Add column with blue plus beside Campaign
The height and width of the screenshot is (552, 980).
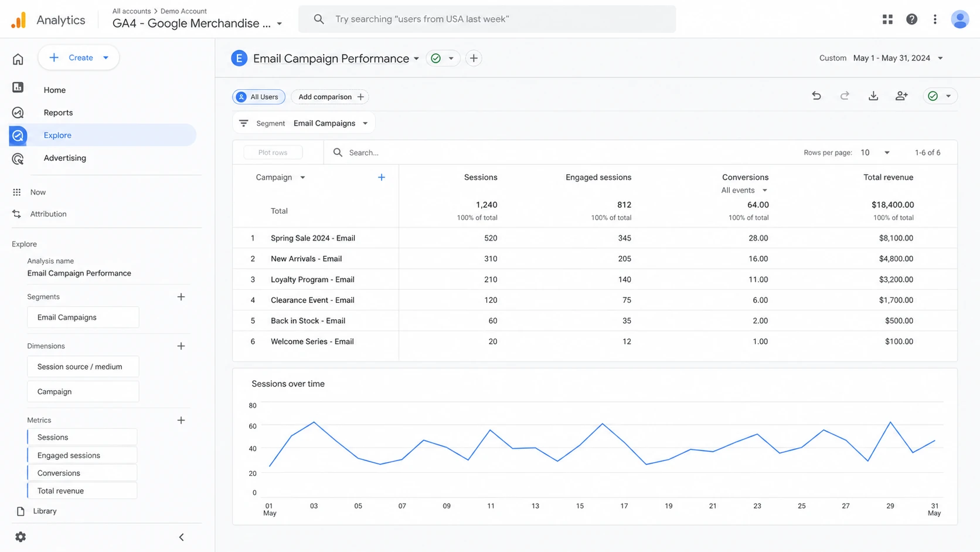(x=382, y=177)
